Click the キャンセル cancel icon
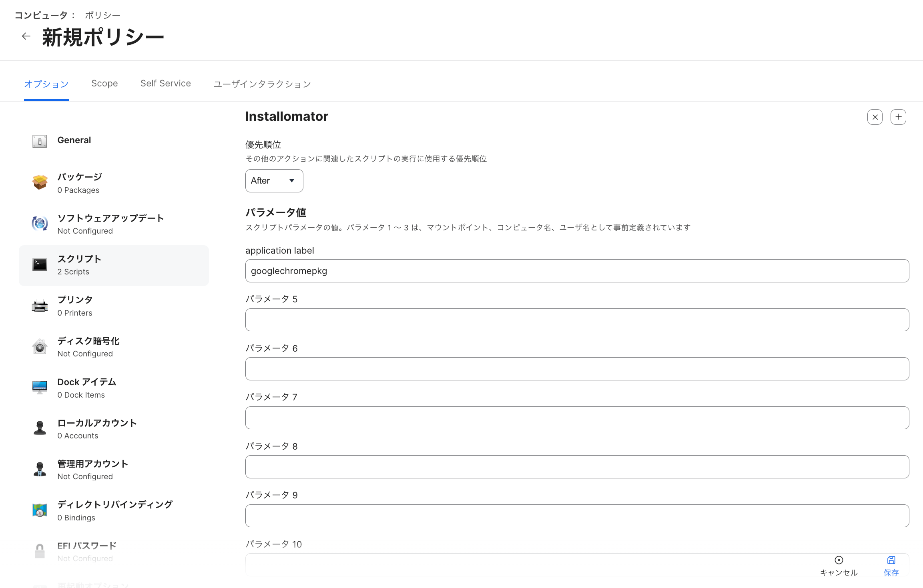Viewport: 923px width, 588px height. click(839, 560)
